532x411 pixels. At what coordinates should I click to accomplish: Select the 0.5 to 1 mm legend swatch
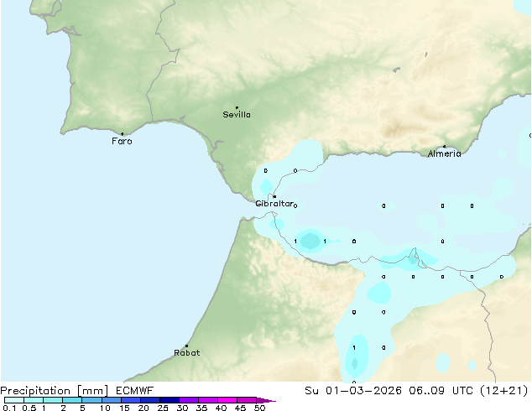[x=34, y=400]
